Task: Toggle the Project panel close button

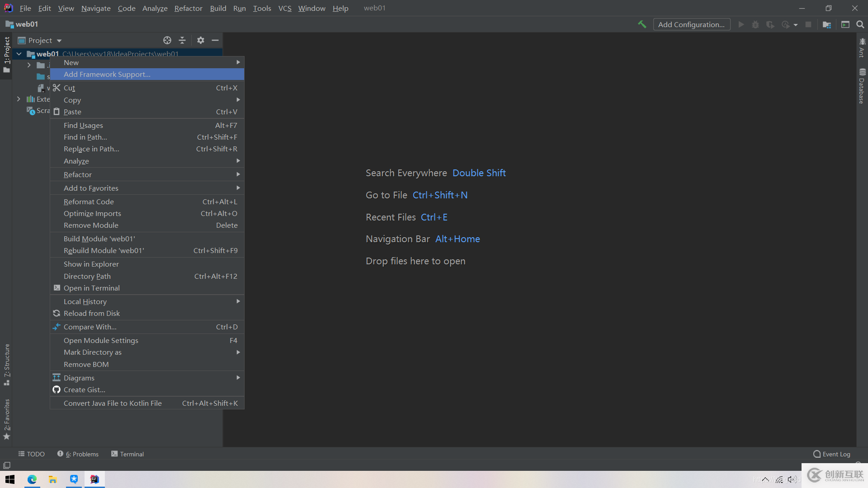Action: pos(216,40)
